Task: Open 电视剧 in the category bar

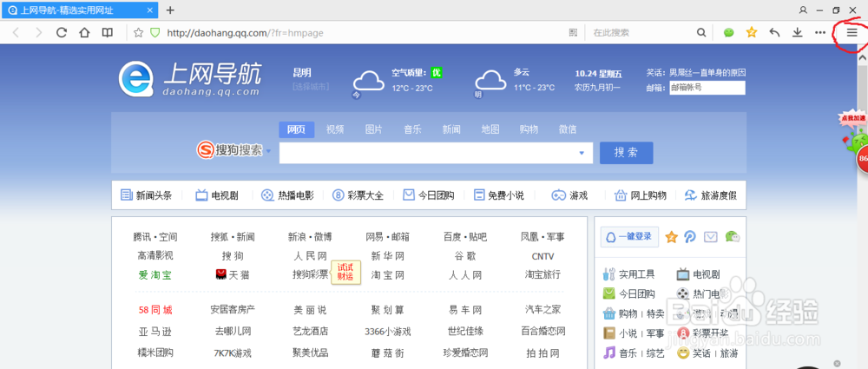Action: pos(217,195)
